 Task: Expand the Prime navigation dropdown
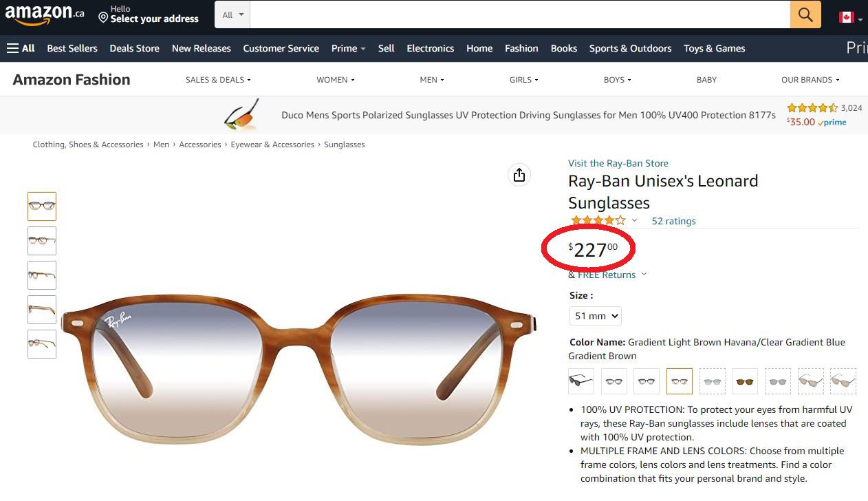(x=348, y=48)
